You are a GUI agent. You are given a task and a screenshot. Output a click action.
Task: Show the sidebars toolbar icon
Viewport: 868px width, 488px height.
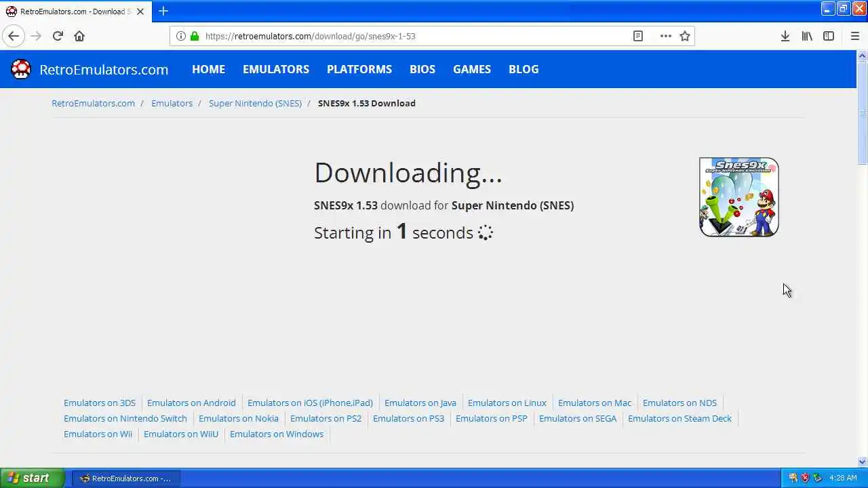click(x=829, y=36)
